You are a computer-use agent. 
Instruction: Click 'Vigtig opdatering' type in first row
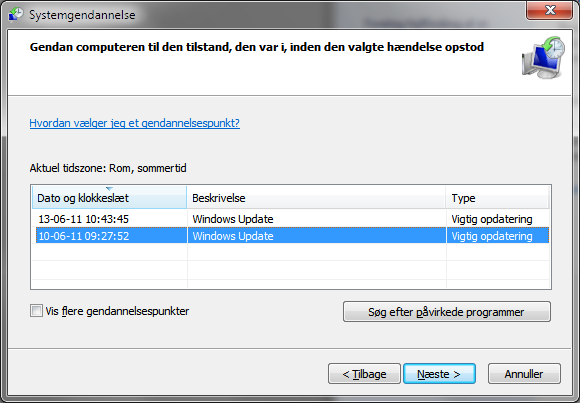pyautogui.click(x=492, y=219)
